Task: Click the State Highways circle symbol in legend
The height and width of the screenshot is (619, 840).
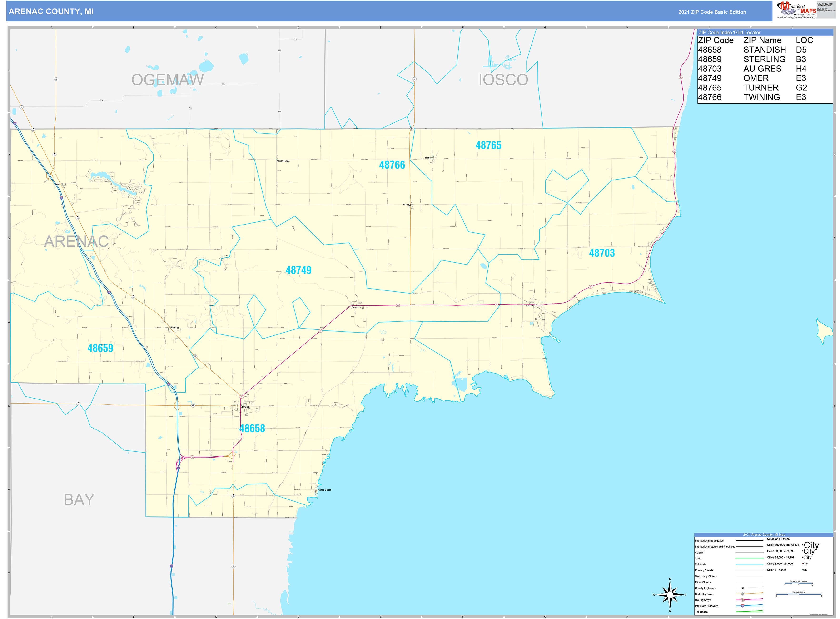Action: (x=743, y=594)
